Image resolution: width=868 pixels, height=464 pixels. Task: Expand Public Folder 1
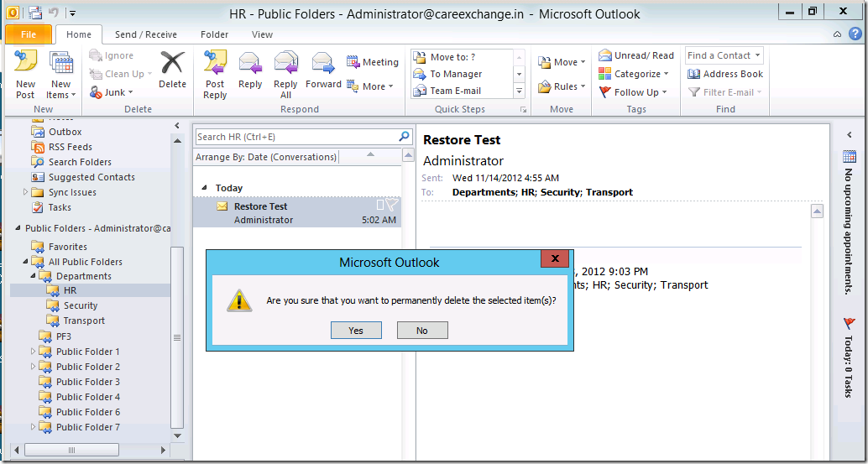click(34, 352)
